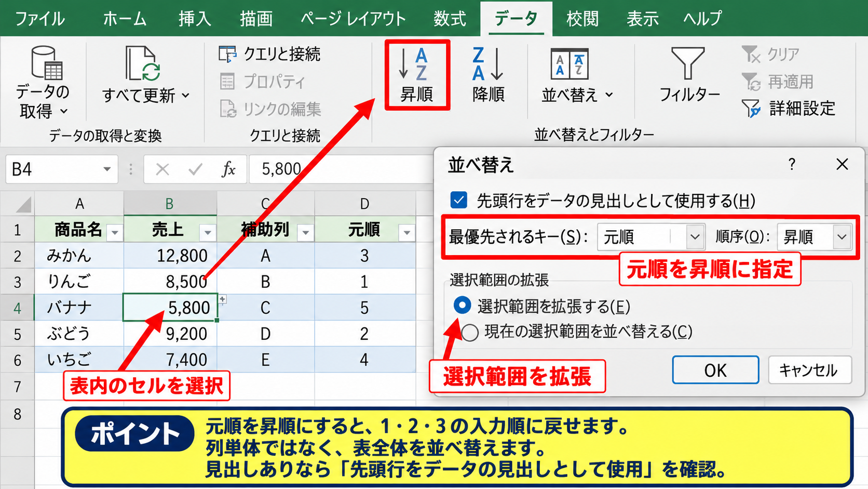Click the OK button in sort dialog
This screenshot has height=489, width=868.
pyautogui.click(x=715, y=370)
